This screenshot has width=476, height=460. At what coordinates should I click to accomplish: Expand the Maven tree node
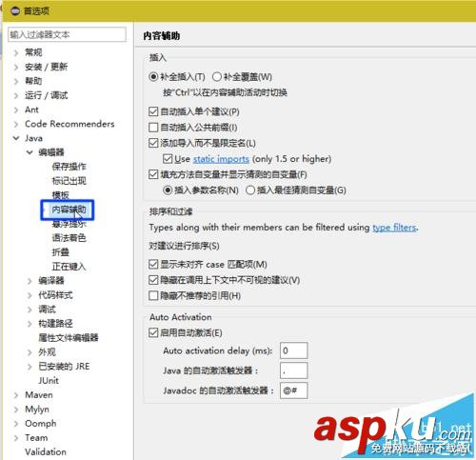click(x=16, y=395)
